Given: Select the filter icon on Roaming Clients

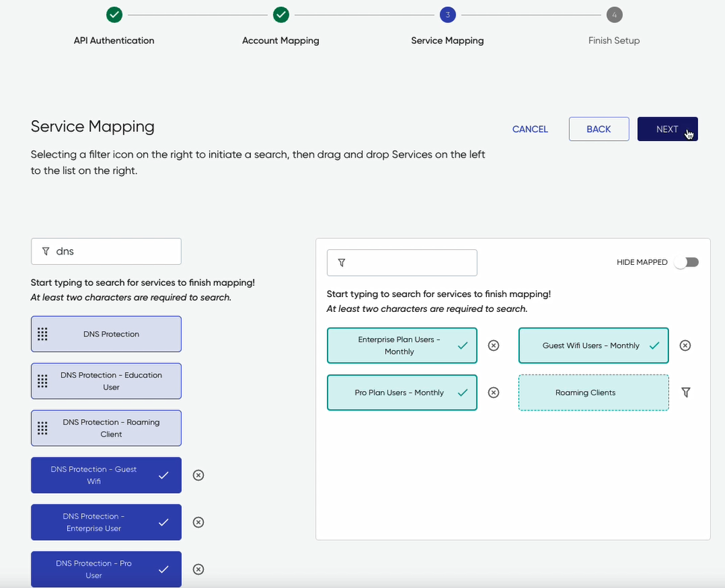Looking at the screenshot, I should pyautogui.click(x=685, y=392).
